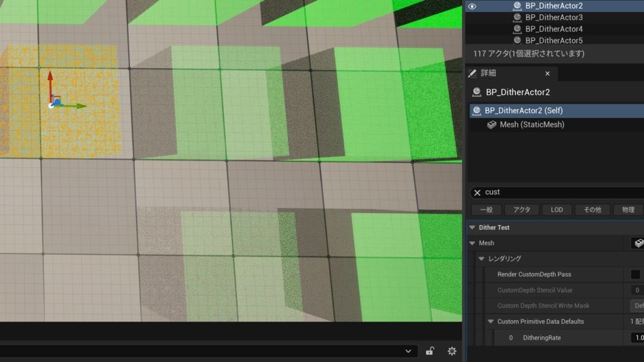Click the mesh component icon in Mesh row
The image size is (644, 362).
(638, 243)
